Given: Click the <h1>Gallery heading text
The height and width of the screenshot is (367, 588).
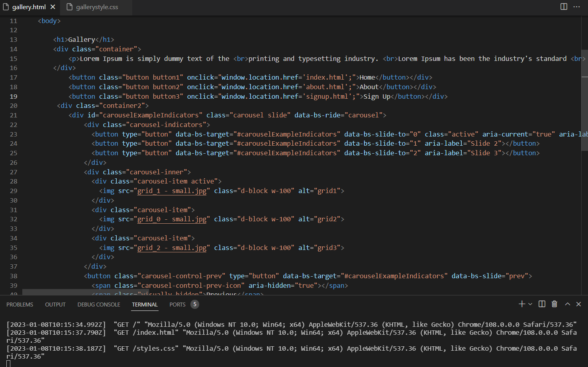Looking at the screenshot, I should pos(82,39).
